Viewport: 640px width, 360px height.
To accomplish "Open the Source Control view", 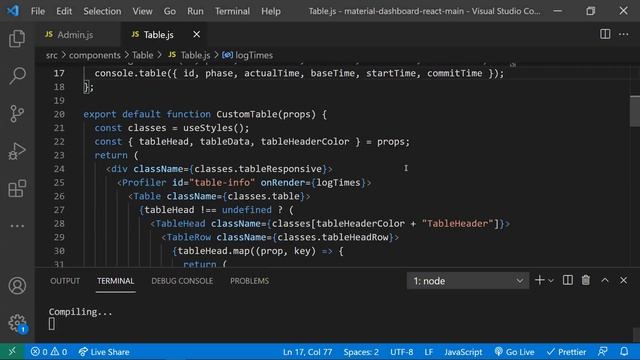I will point(17,113).
